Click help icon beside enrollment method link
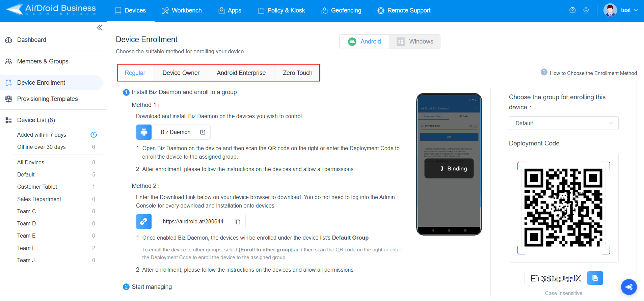 tap(544, 72)
